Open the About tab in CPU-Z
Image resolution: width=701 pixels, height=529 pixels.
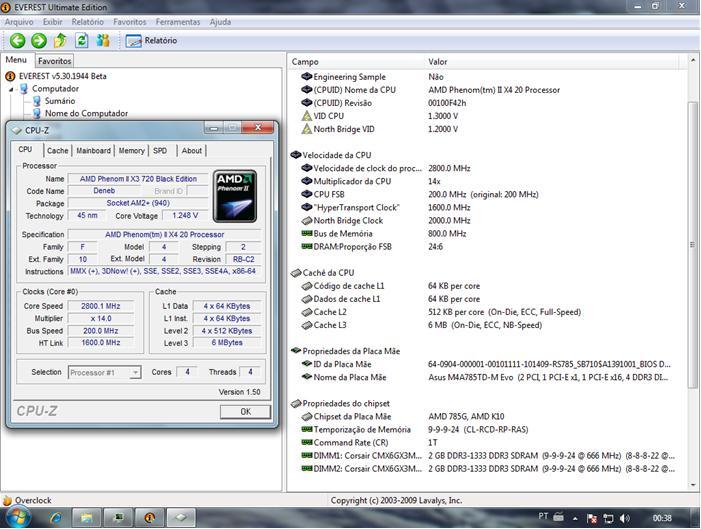192,151
